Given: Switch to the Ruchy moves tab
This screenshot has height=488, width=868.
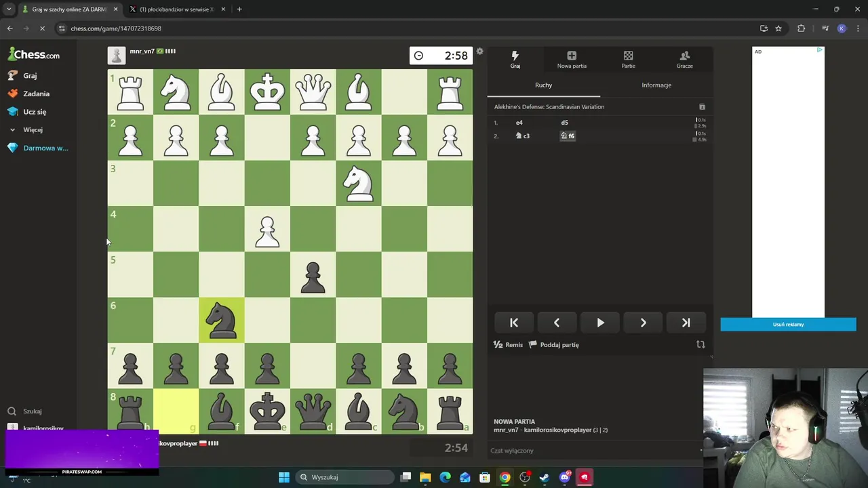Looking at the screenshot, I should point(543,85).
